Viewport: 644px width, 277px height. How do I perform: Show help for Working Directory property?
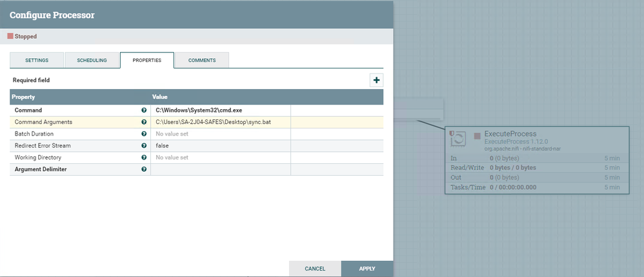pyautogui.click(x=144, y=158)
